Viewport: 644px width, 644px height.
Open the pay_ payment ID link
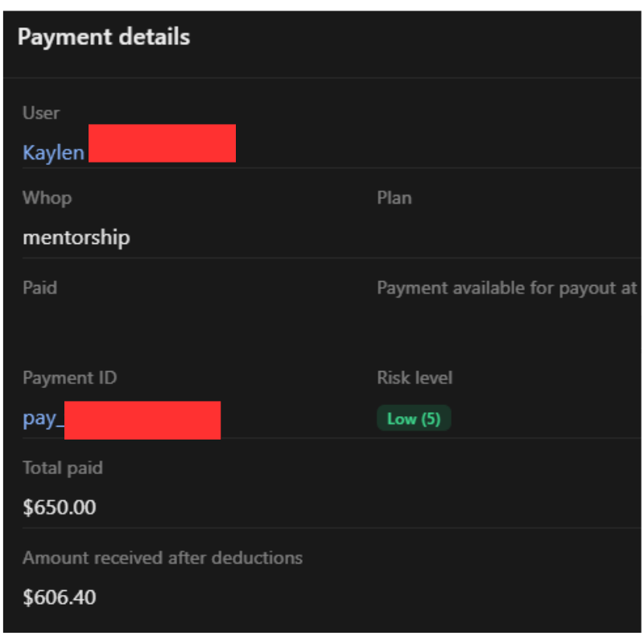(43, 419)
